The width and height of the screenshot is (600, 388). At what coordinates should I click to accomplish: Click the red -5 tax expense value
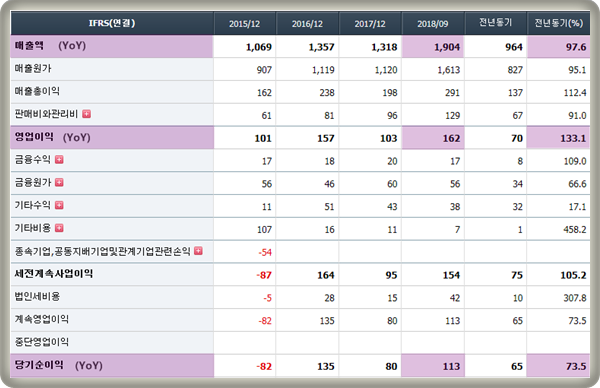[267, 298]
